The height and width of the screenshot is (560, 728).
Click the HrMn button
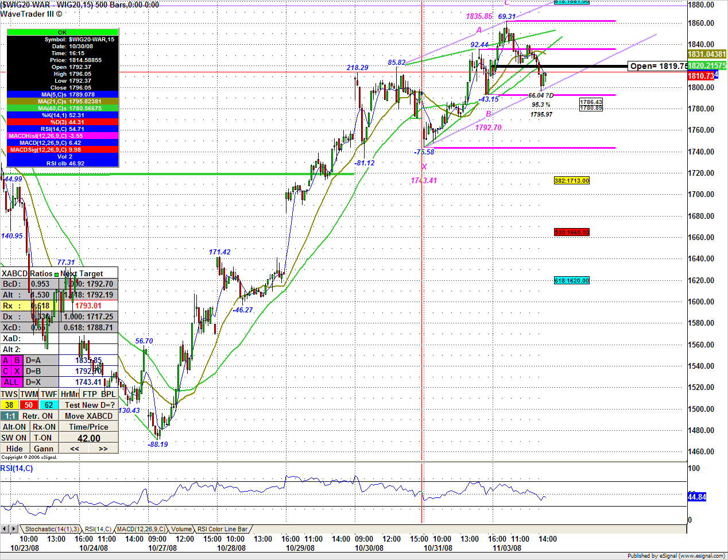click(x=69, y=394)
